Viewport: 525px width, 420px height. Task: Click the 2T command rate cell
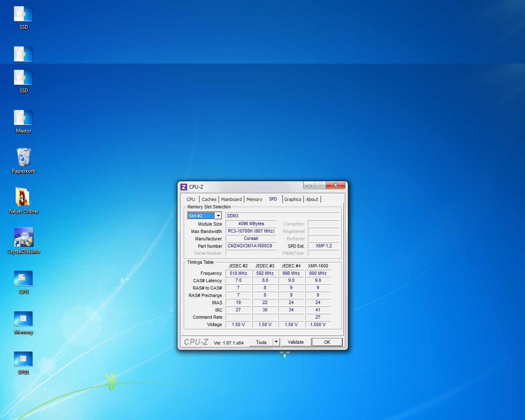click(318, 317)
